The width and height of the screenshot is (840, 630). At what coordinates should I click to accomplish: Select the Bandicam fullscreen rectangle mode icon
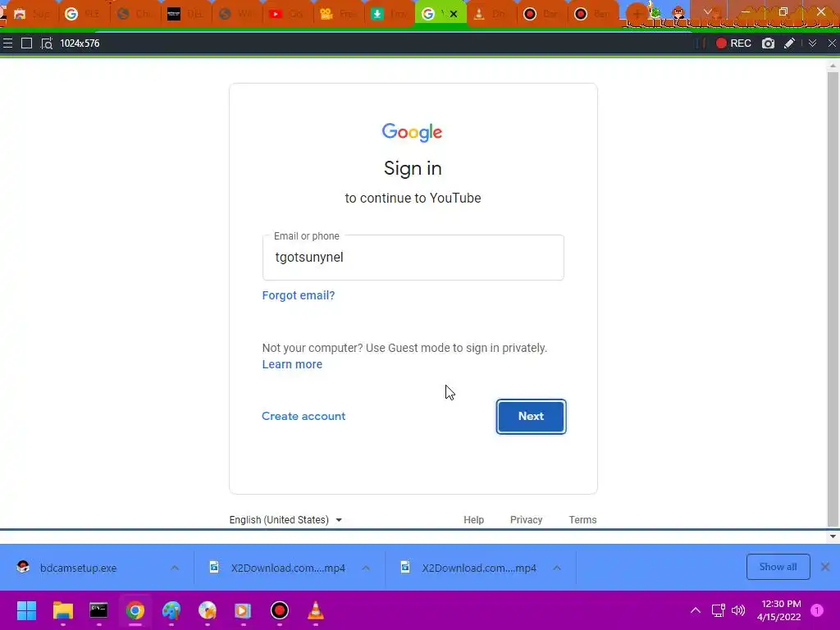(x=26, y=43)
